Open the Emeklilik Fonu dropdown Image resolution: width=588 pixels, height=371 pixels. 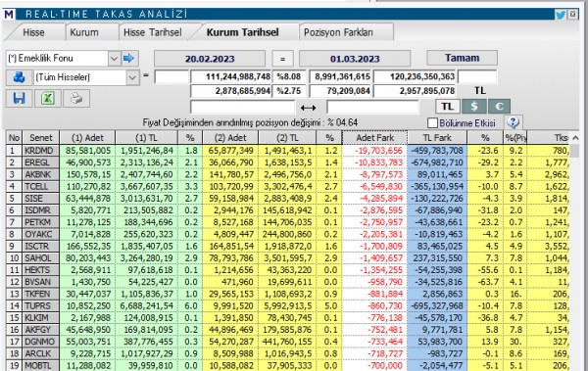tap(114, 59)
